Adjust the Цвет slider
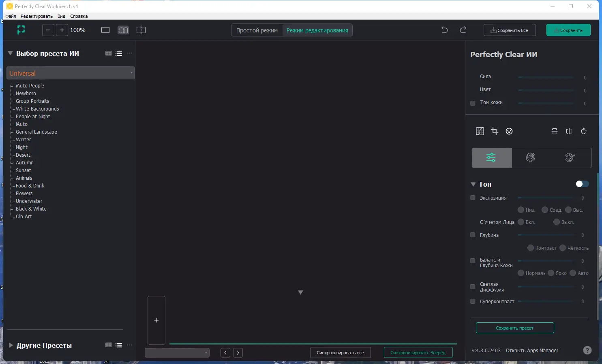Viewport: 602px width, 364px height. coord(546,90)
